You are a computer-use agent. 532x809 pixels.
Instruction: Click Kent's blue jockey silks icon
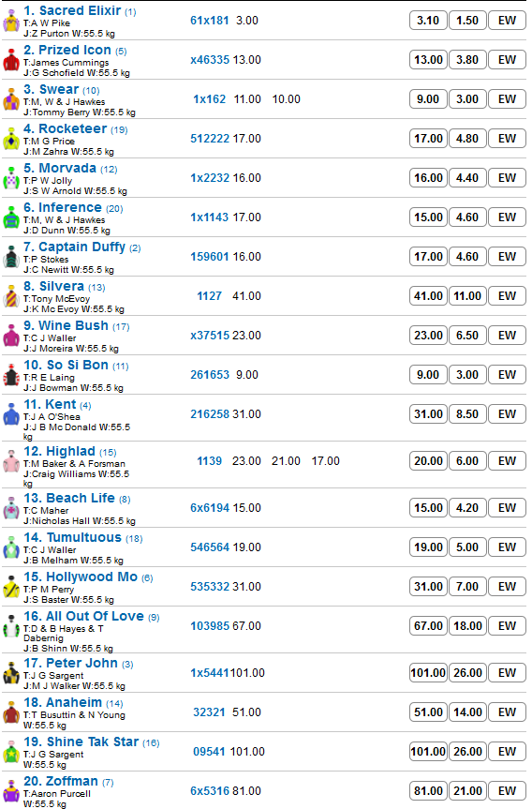(11, 416)
